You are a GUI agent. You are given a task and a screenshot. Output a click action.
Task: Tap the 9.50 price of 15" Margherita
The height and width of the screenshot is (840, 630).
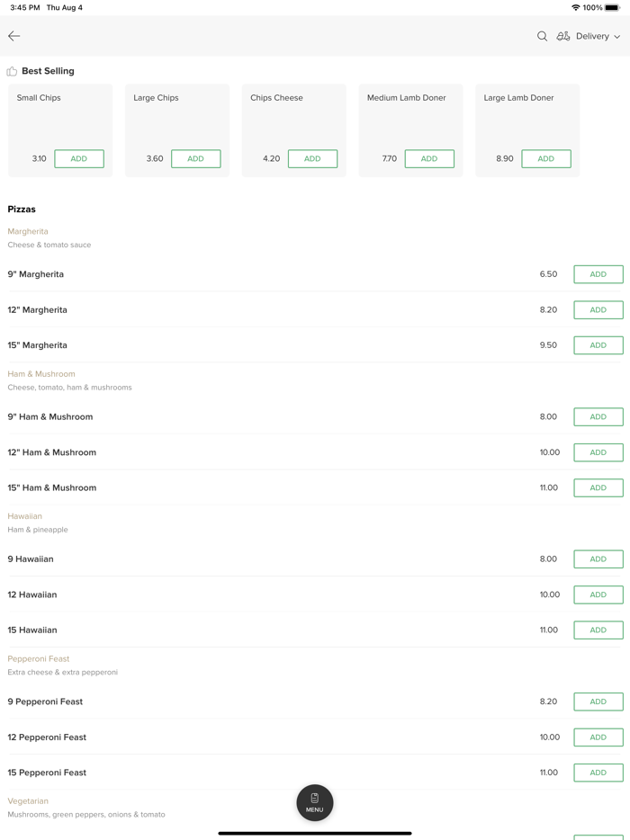[x=548, y=345]
